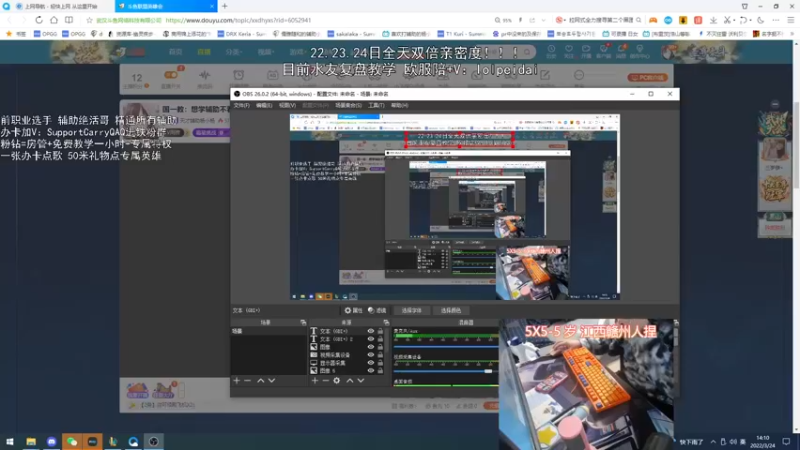This screenshot has height=450, width=800.
Task: Open reading mode book icon in browser toolbar
Action: 68,20
